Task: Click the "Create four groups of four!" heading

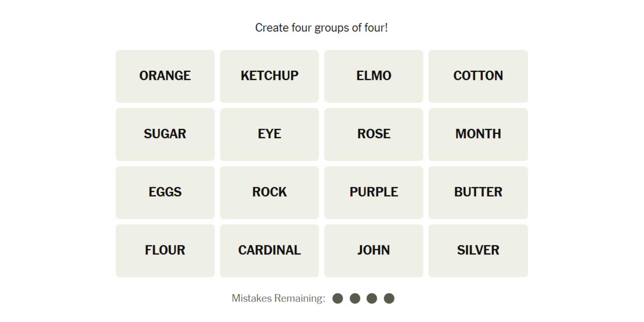Action: (321, 28)
